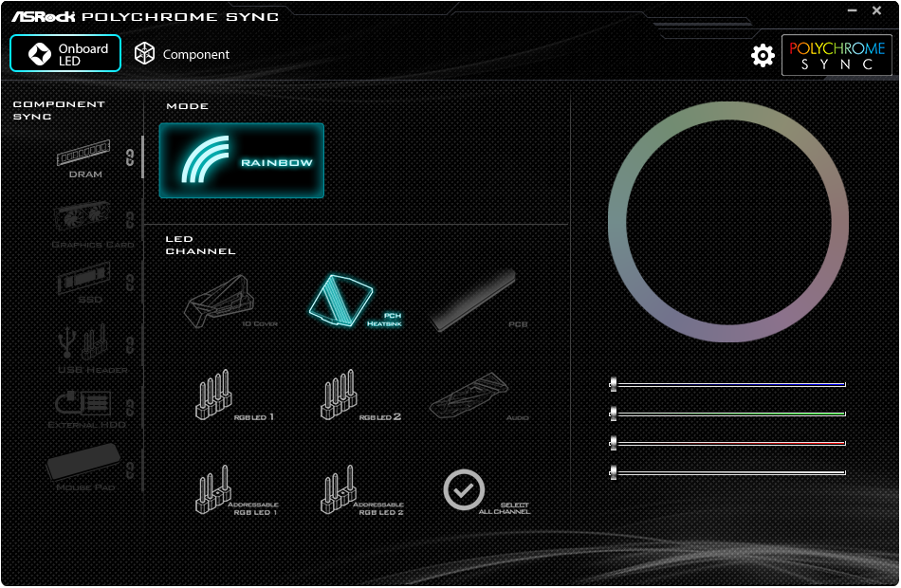Image resolution: width=901 pixels, height=588 pixels.
Task: Select the PCB LED channel
Action: [479, 303]
